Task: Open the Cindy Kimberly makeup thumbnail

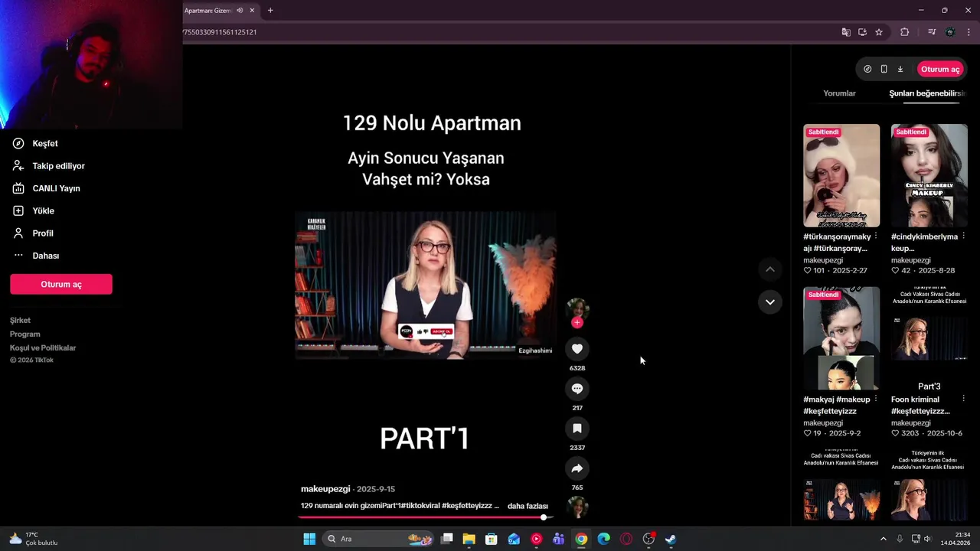Action: point(929,175)
